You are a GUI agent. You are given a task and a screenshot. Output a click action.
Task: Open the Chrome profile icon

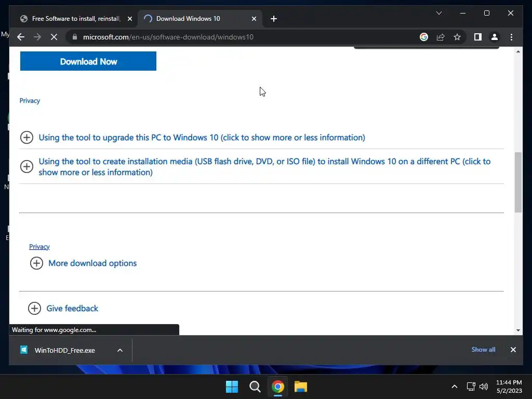(495, 37)
